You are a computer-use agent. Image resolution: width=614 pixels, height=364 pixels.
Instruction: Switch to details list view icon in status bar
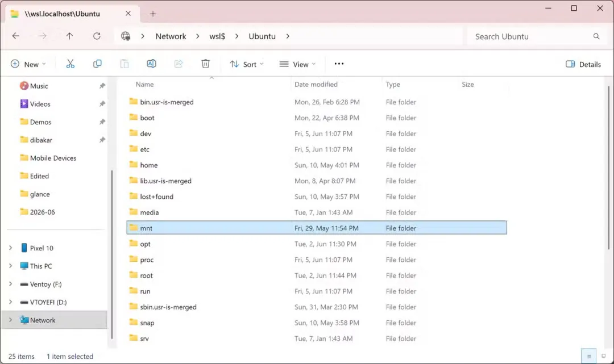pyautogui.click(x=589, y=356)
